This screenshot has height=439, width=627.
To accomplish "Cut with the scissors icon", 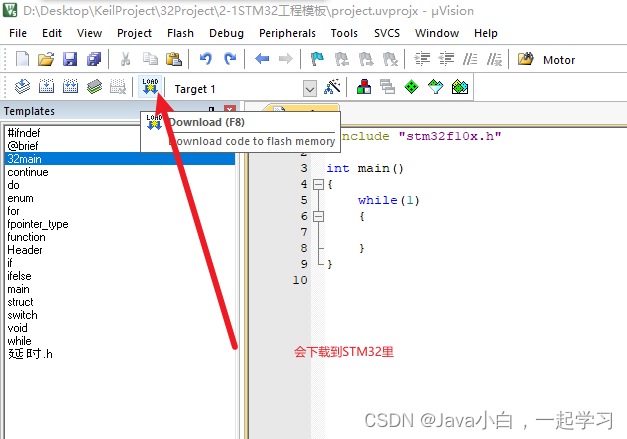I will pos(126,59).
